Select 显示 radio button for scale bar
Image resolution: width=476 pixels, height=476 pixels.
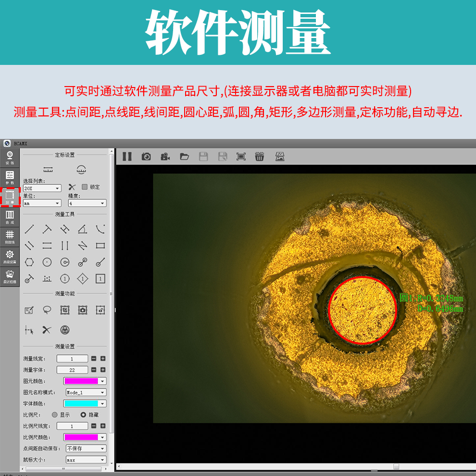(55, 414)
